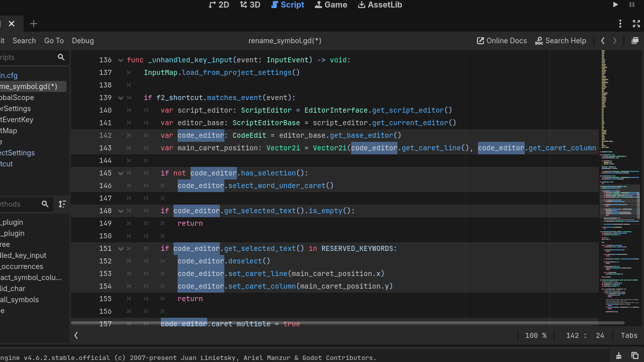
Task: Open the Go To menu
Action: tap(54, 41)
